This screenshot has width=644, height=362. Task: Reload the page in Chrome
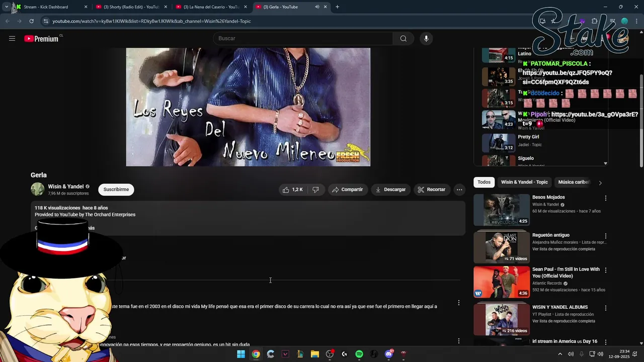point(31,21)
